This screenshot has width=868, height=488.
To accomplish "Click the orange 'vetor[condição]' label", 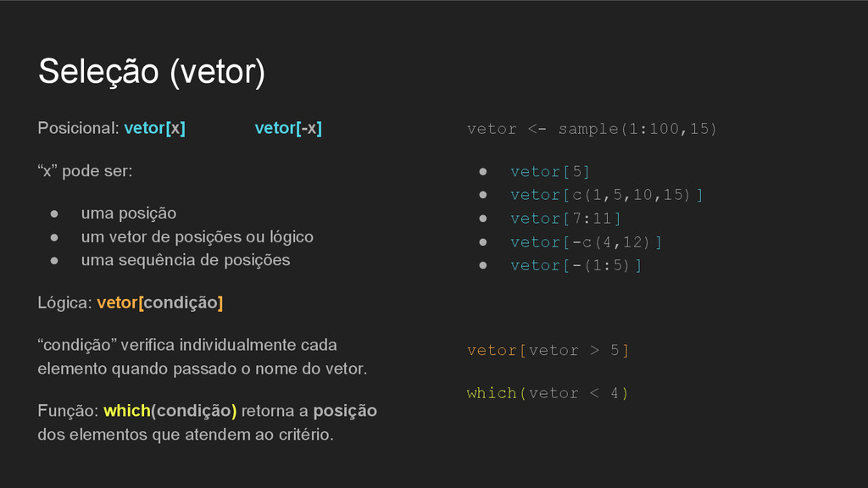I will pos(160,302).
